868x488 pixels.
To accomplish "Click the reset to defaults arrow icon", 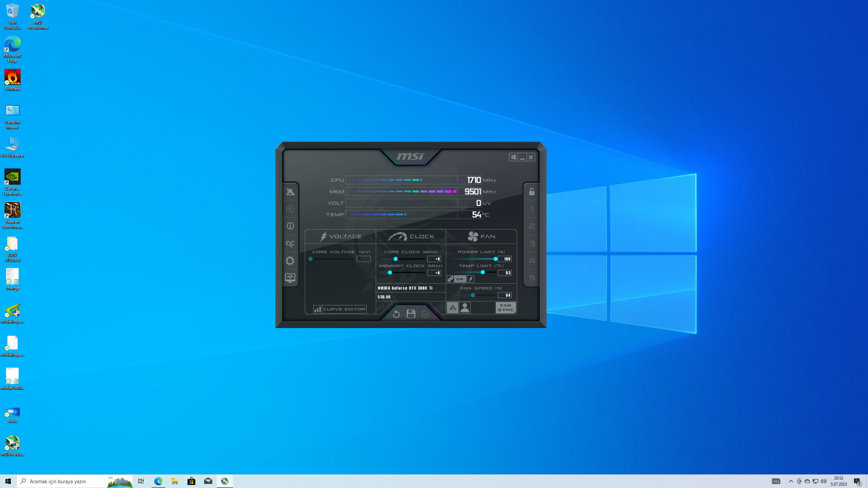I will (x=396, y=314).
